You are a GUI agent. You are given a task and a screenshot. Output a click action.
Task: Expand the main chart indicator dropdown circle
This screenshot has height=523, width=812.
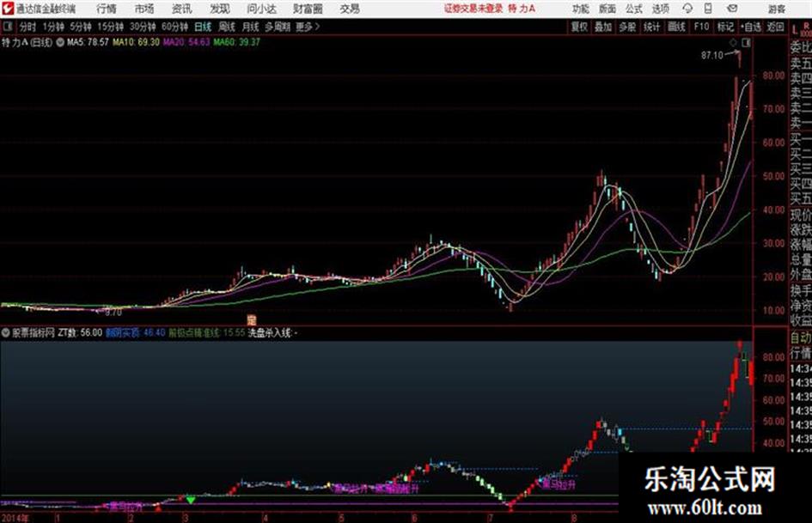click(x=60, y=42)
